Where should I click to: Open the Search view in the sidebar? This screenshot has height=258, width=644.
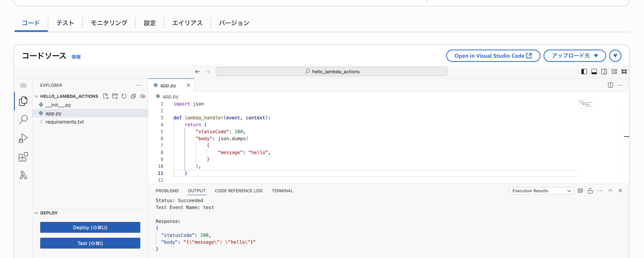tap(23, 120)
